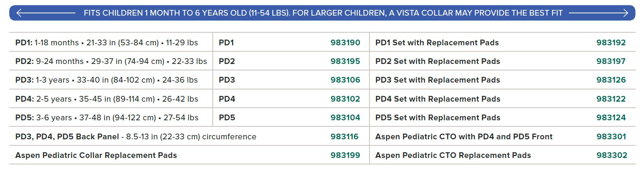
Task: Select part number 983106 for PD3
Action: pos(345,80)
